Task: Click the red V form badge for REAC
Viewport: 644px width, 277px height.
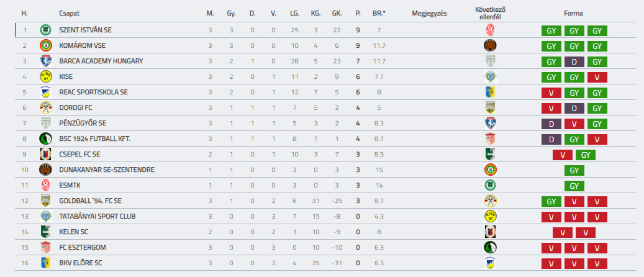Action: coord(551,93)
